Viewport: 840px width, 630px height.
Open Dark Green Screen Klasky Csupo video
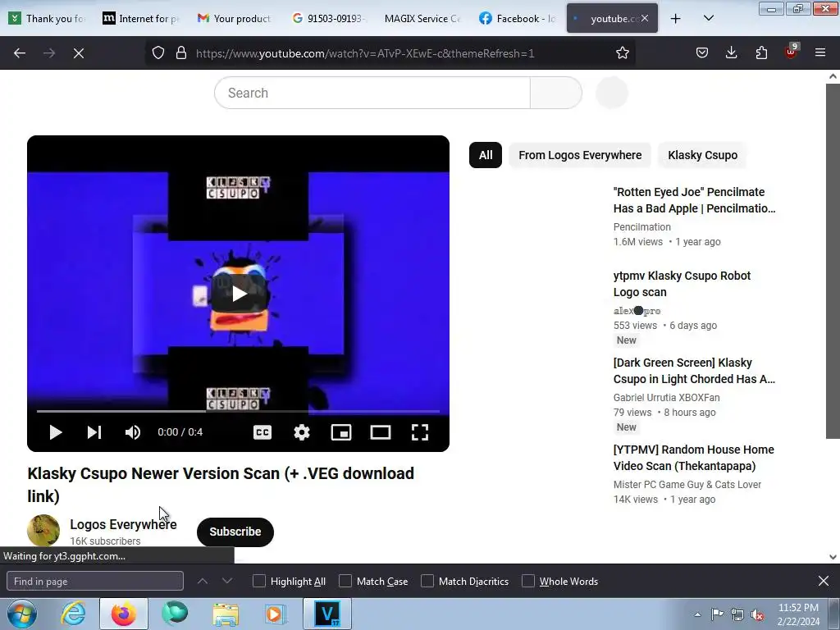click(694, 371)
